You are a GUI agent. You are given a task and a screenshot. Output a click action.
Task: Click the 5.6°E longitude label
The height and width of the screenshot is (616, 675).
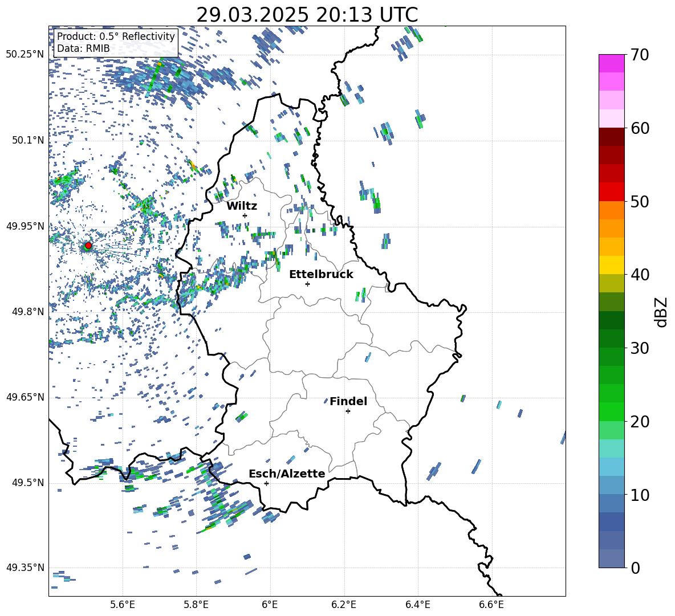123,605
